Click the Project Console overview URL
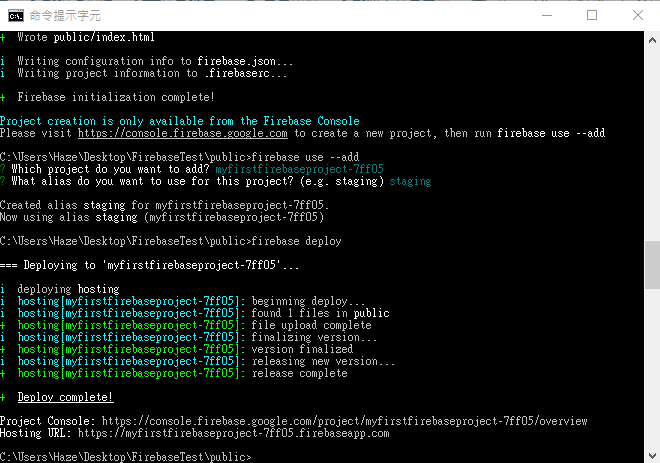 (344, 421)
